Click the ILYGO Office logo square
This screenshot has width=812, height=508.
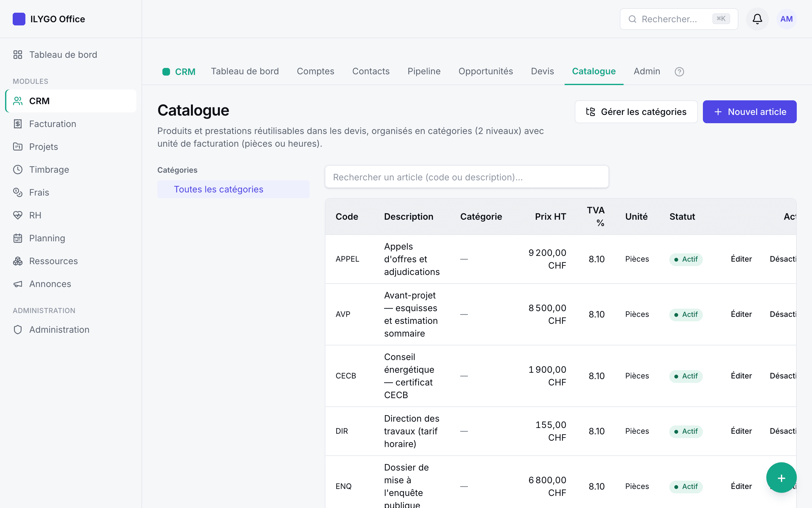19,19
